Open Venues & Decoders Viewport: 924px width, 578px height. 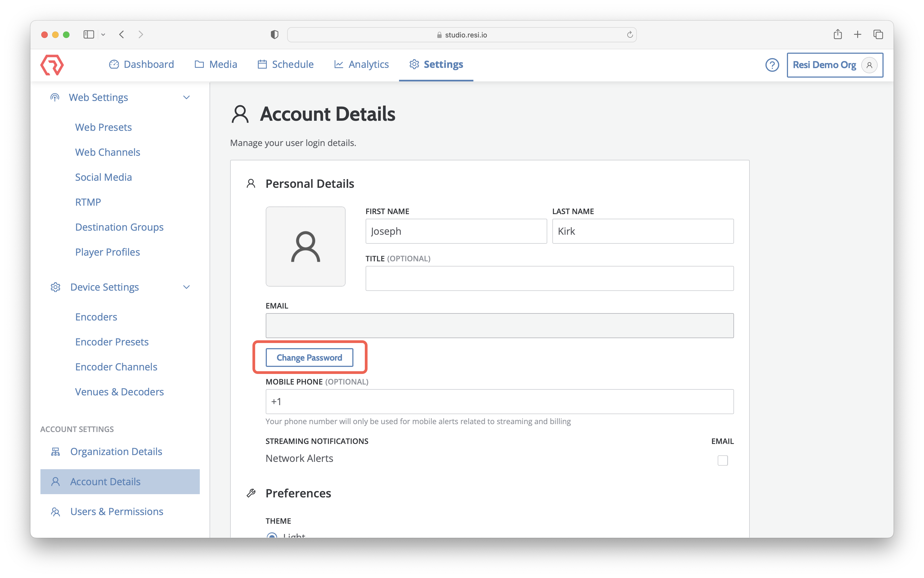point(119,392)
